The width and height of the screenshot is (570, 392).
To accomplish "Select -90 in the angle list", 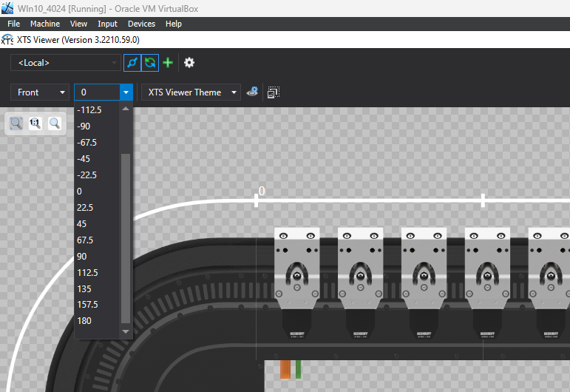I will [97, 126].
